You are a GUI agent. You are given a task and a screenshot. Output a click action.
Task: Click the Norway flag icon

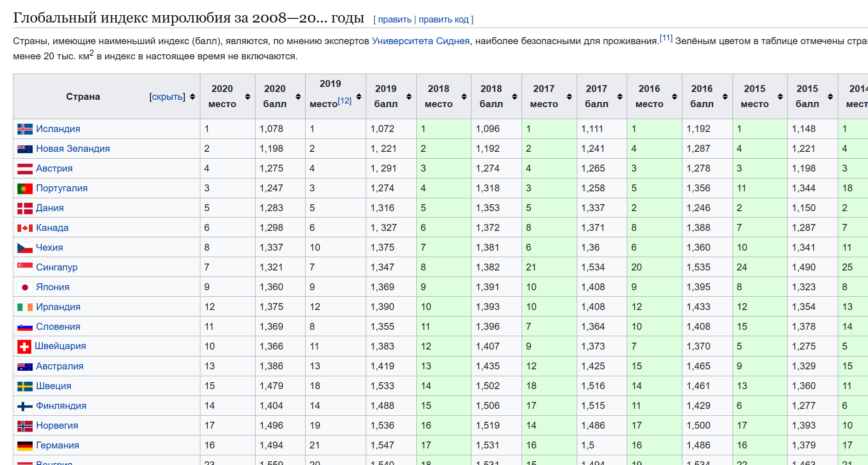pyautogui.click(x=25, y=426)
